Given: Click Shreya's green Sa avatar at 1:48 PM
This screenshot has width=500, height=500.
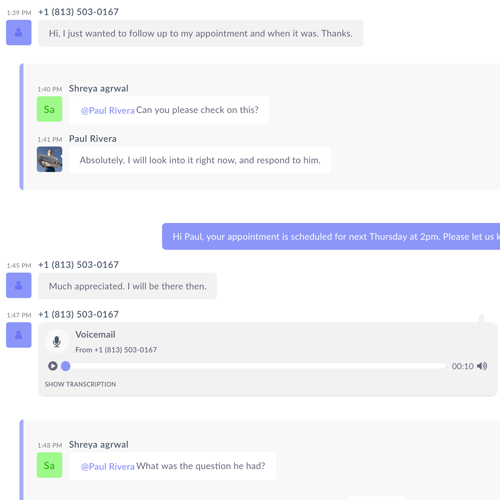Looking at the screenshot, I should tap(49, 465).
